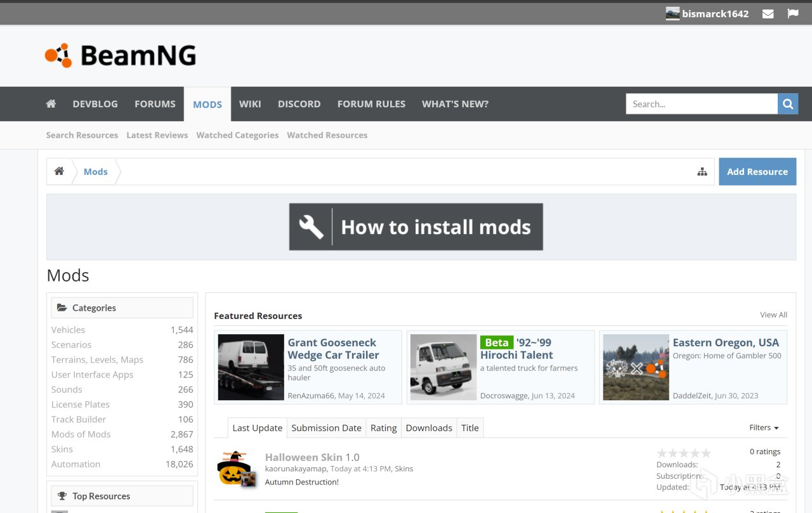This screenshot has height=513, width=812.
Task: Click the bismarck1642 username
Action: 715,13
